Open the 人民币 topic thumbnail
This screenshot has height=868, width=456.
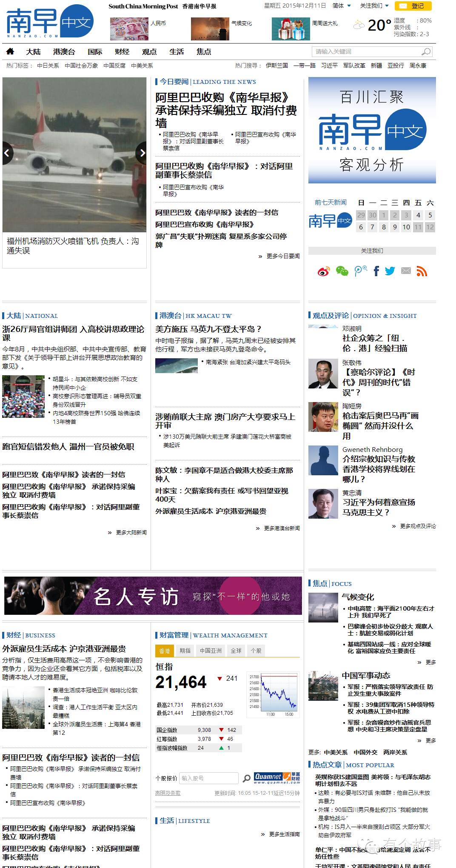pos(129,29)
